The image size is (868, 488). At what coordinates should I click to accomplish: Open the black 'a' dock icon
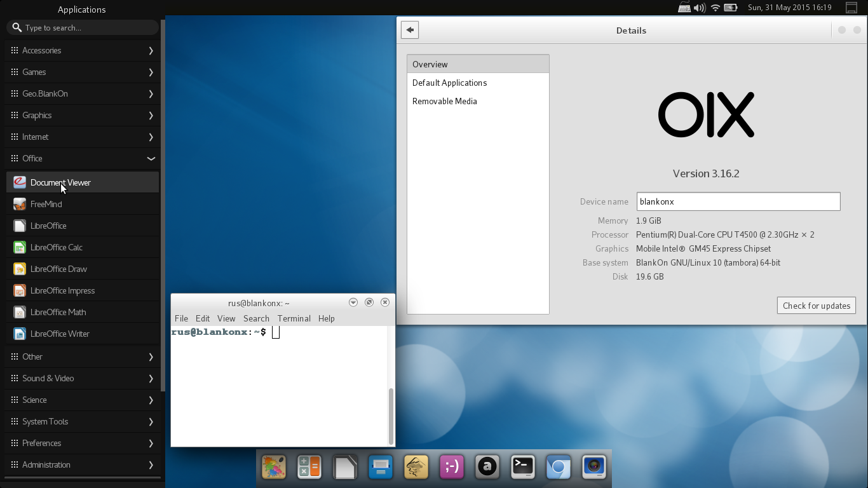[x=487, y=468]
